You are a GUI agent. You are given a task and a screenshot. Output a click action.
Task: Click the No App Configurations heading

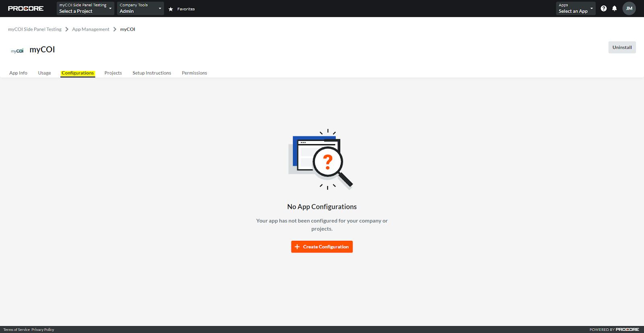(322, 207)
